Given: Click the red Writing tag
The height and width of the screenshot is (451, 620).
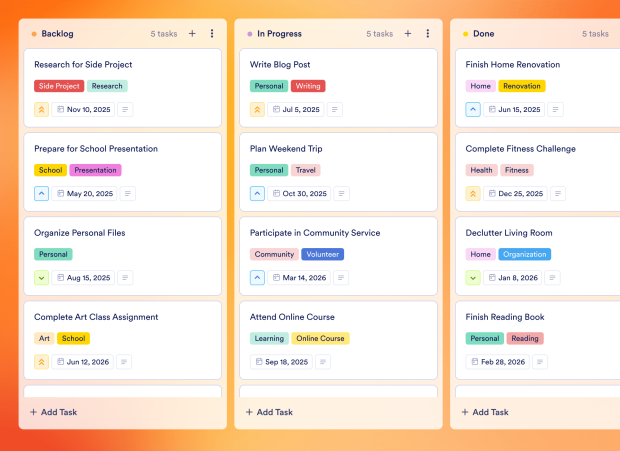Looking at the screenshot, I should 308,86.
